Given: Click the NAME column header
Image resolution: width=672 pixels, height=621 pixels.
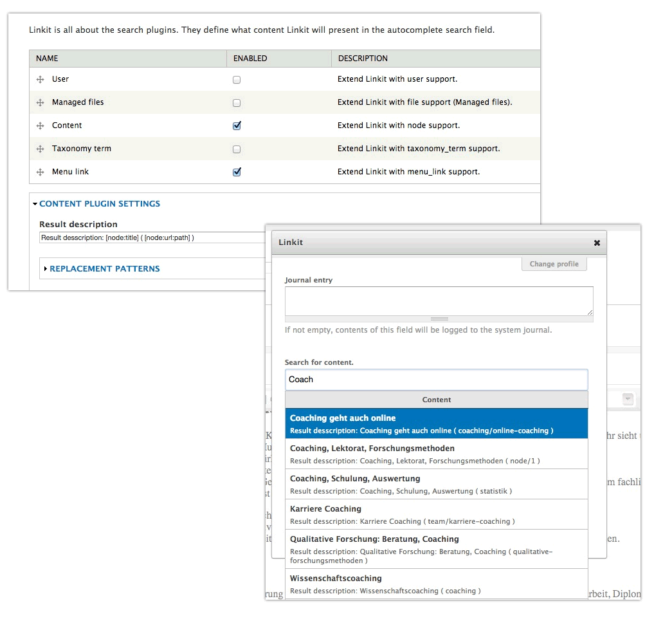Looking at the screenshot, I should point(128,59).
